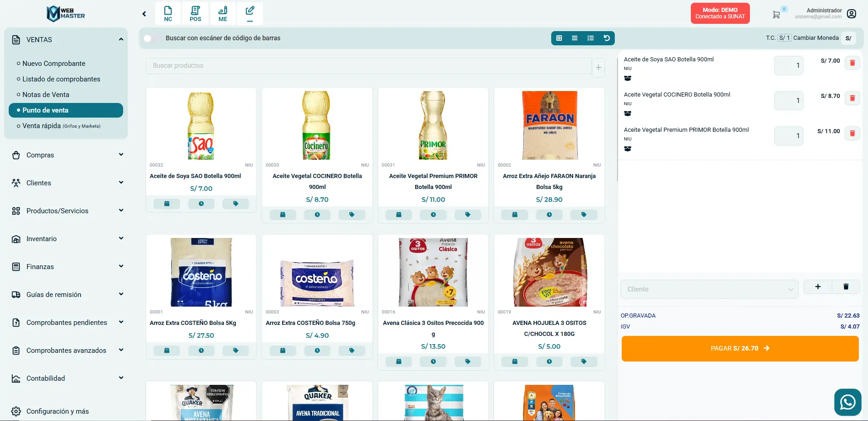
Task: Open box icon under PRIMOR cart item
Action: coord(628,149)
